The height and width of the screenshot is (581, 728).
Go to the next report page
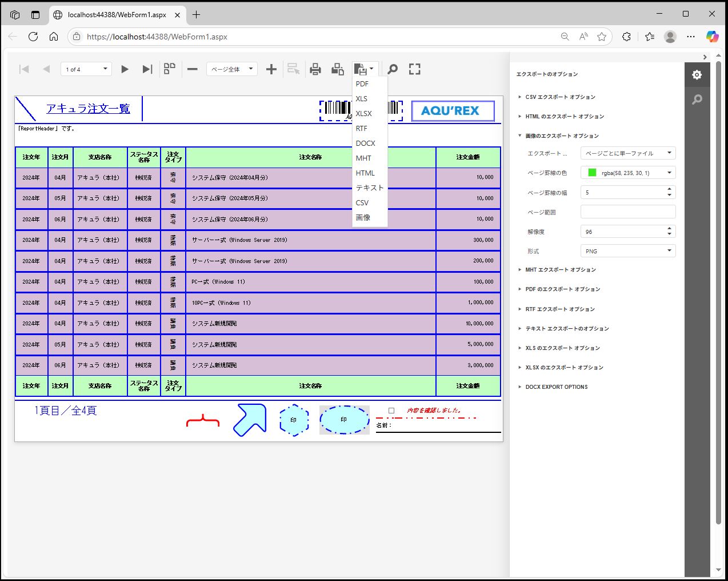click(x=125, y=69)
